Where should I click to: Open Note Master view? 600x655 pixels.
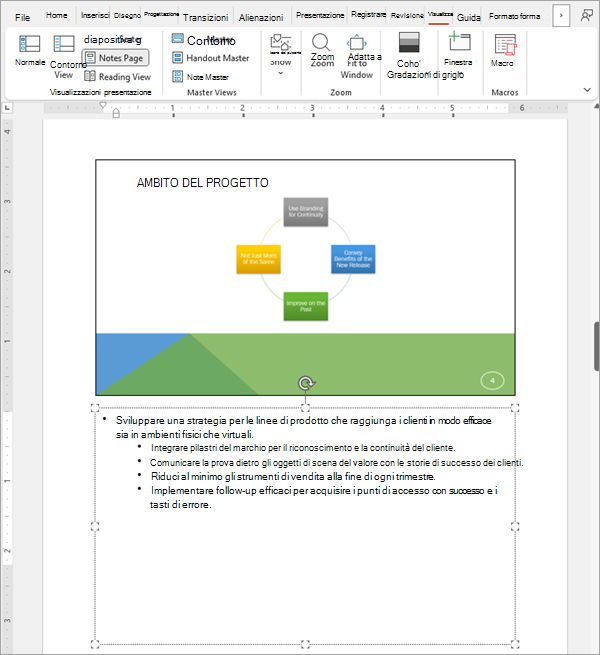pos(201,77)
